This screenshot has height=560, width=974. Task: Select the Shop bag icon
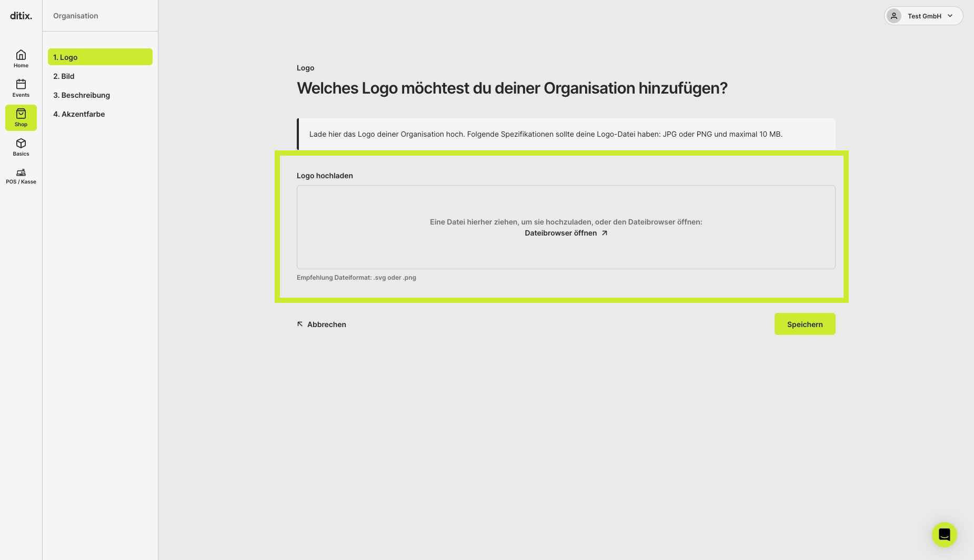21,114
